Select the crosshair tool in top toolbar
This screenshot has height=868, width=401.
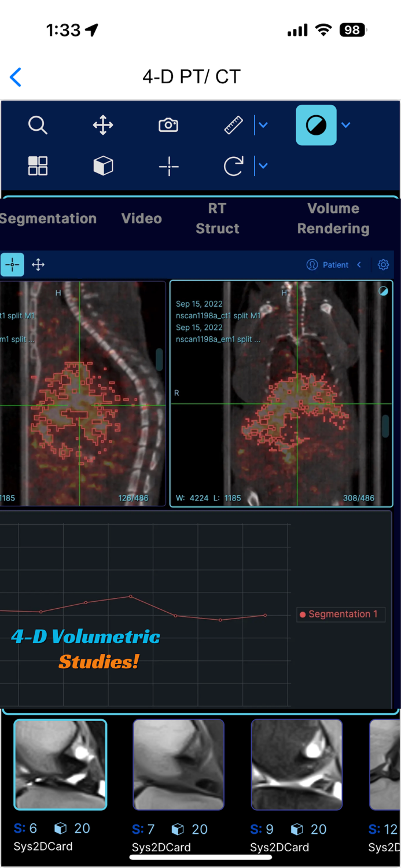[168, 166]
